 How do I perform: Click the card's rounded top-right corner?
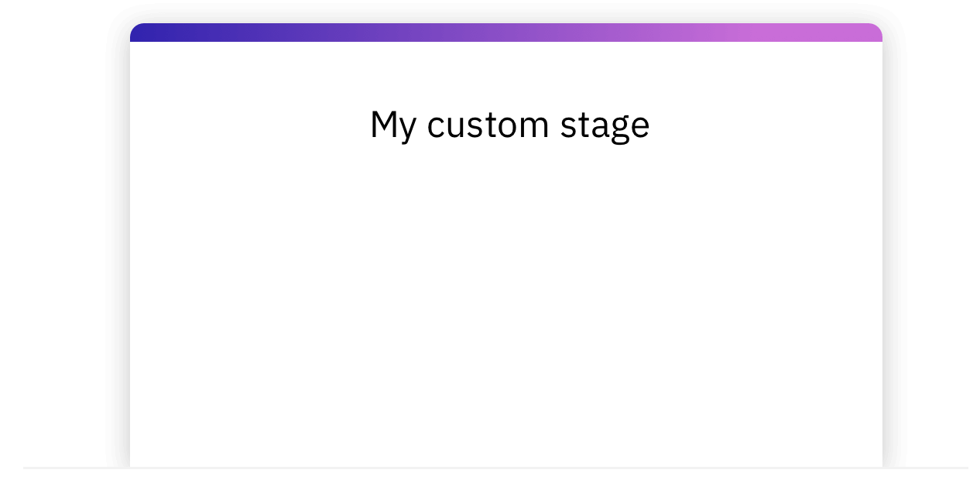point(877,29)
